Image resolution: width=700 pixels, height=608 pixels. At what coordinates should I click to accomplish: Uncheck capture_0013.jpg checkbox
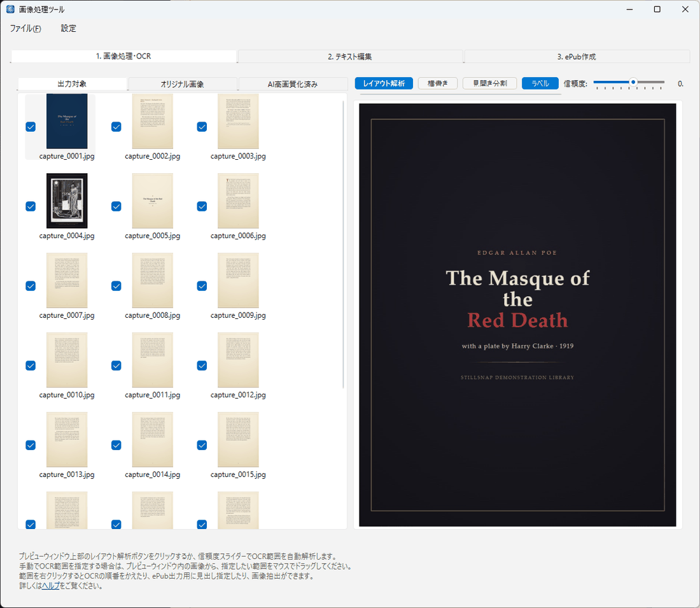(31, 445)
